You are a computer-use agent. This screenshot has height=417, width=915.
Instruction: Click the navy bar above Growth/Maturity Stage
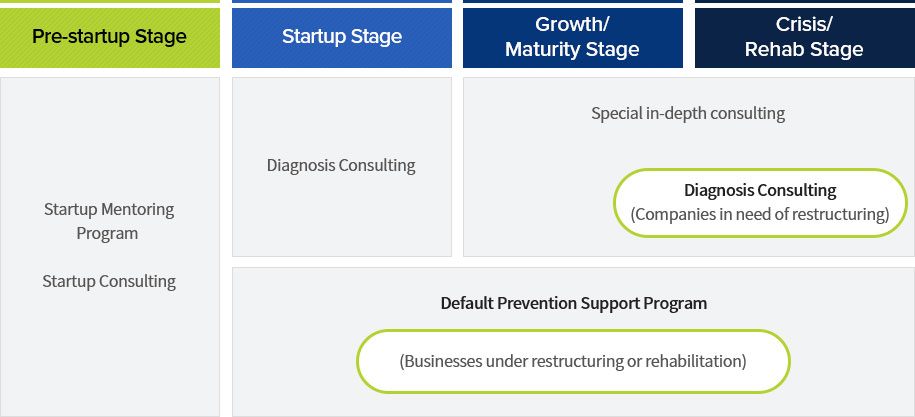[572, 1]
